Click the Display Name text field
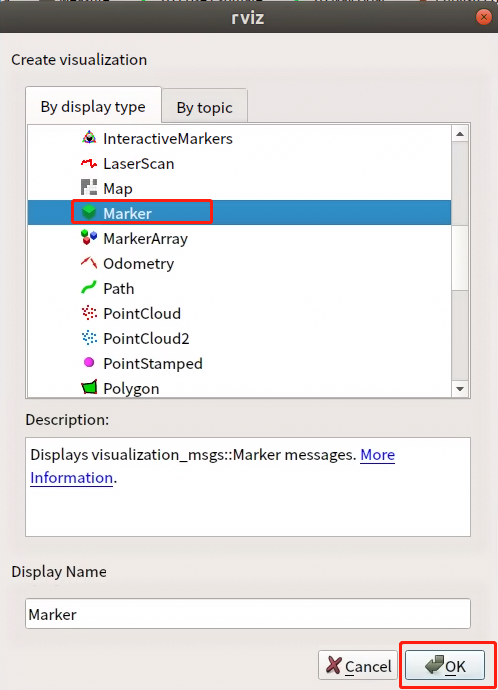The image size is (498, 690). point(248,613)
